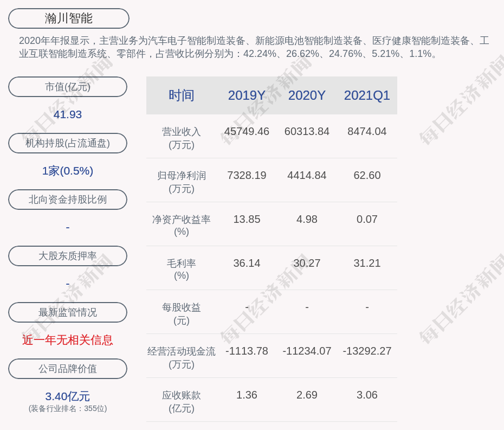Select the gross margin value 31.21
504x430 pixels.
367,263
